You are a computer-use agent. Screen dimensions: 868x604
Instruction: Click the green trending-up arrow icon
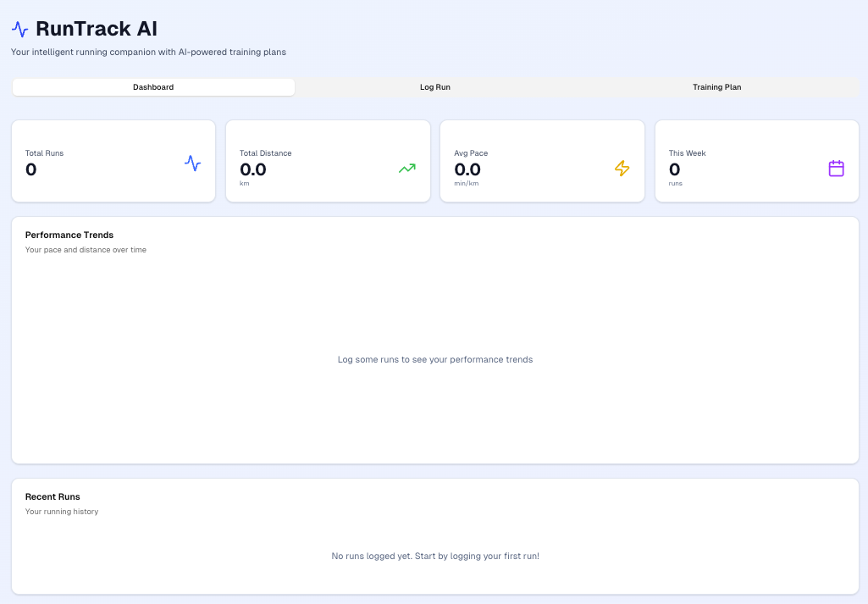(407, 168)
